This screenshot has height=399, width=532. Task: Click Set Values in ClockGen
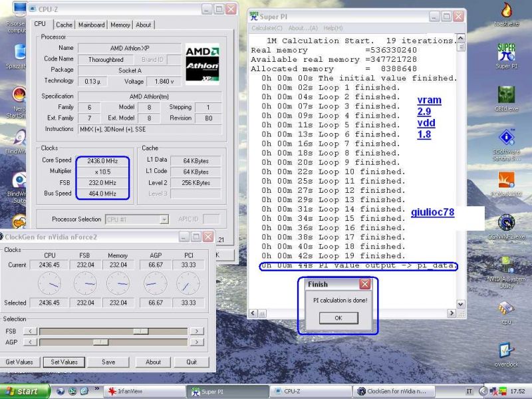[x=64, y=362]
